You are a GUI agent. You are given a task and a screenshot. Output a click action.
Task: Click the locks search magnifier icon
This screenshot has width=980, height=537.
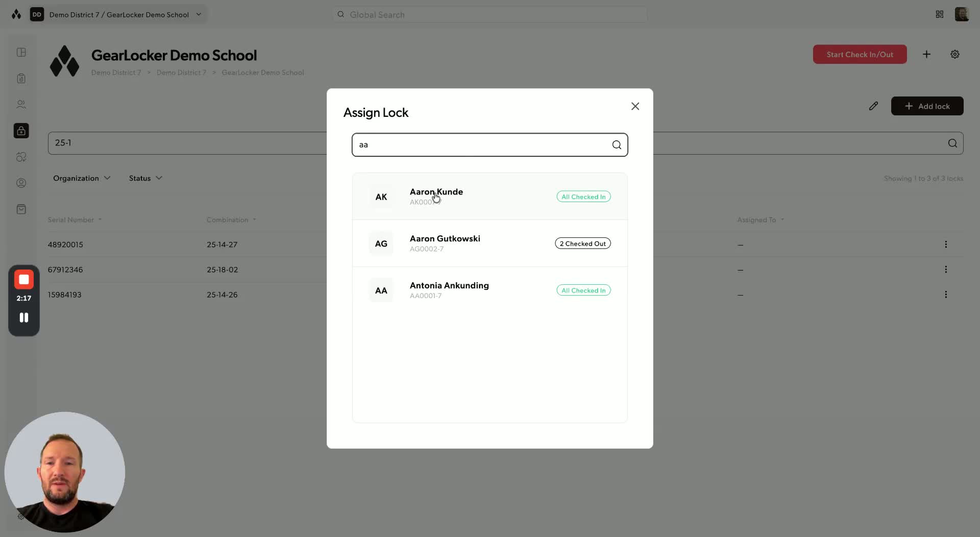click(952, 143)
